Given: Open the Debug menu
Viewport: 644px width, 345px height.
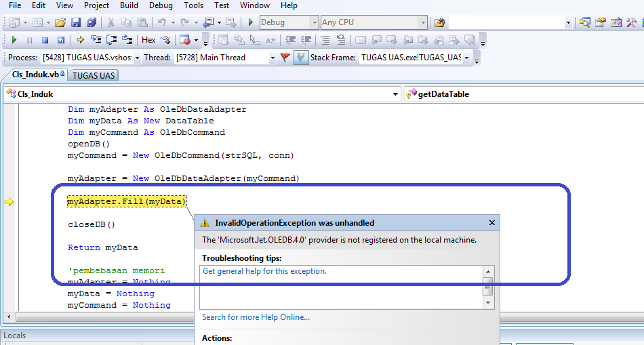Looking at the screenshot, I should click(161, 5).
